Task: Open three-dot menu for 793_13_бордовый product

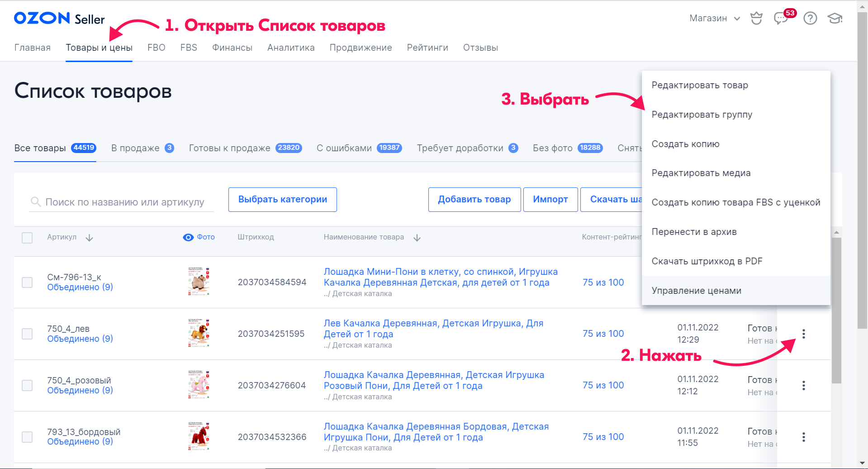Action: click(803, 437)
